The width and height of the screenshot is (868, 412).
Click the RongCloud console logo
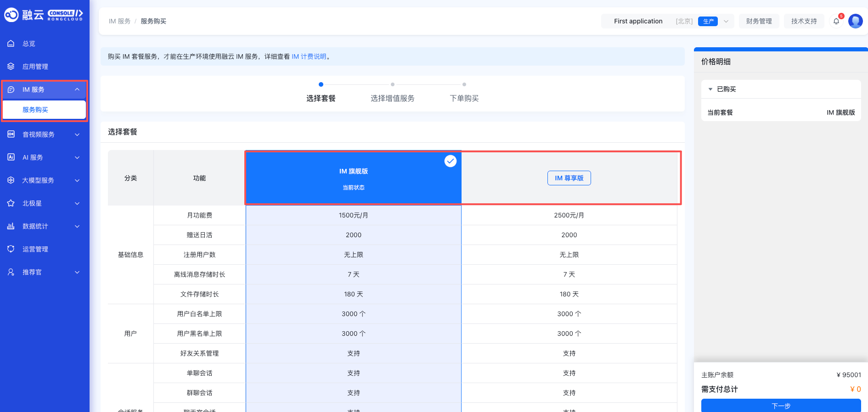pyautogui.click(x=44, y=15)
